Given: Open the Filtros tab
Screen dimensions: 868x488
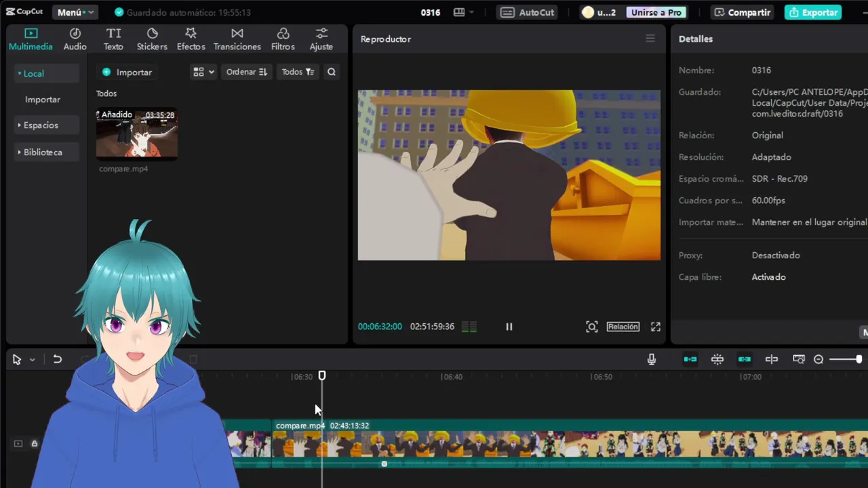Looking at the screenshot, I should click(283, 39).
